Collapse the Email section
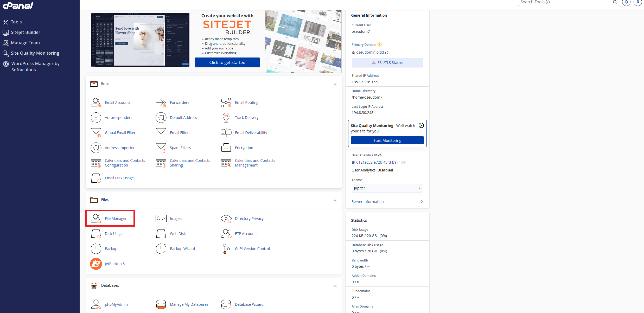This screenshot has width=644, height=313. (335, 84)
